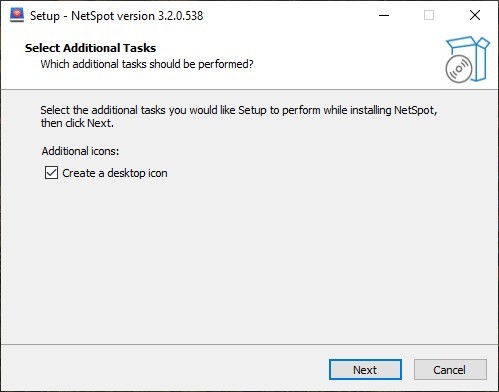Click the instruction text mentioning installing NetSpot
This screenshot has height=392, width=499.
pos(239,110)
